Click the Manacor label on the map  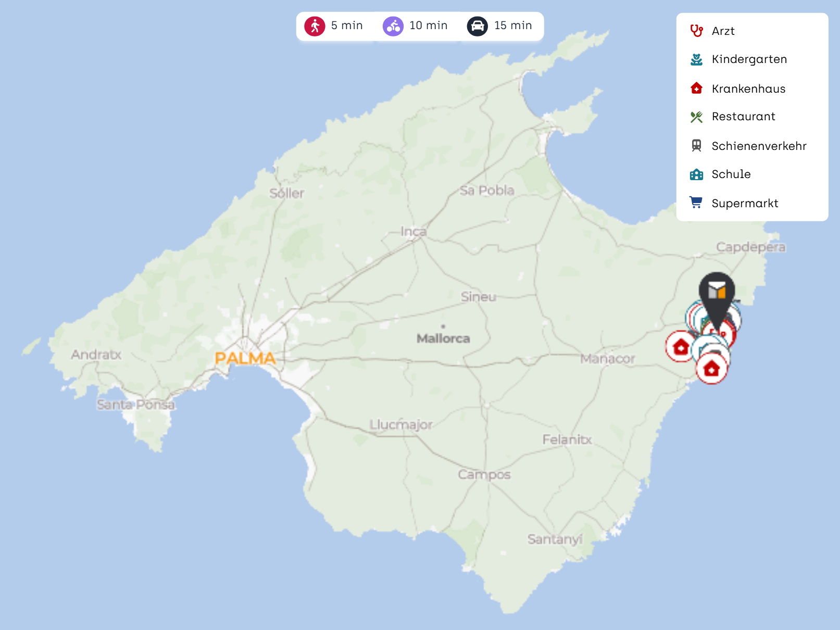[608, 359]
